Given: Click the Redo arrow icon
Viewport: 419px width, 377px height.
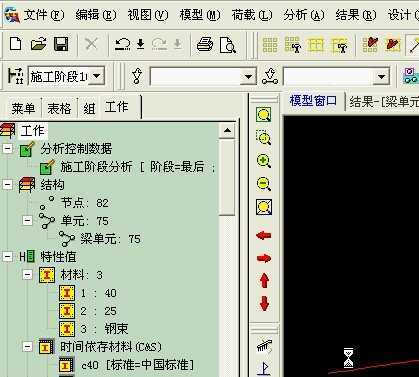Looking at the screenshot, I should [x=159, y=44].
